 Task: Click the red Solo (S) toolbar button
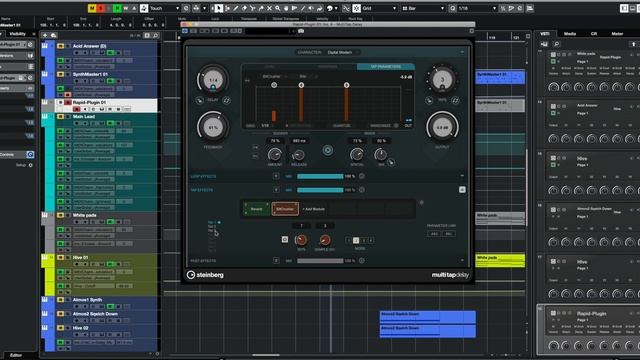(101, 8)
